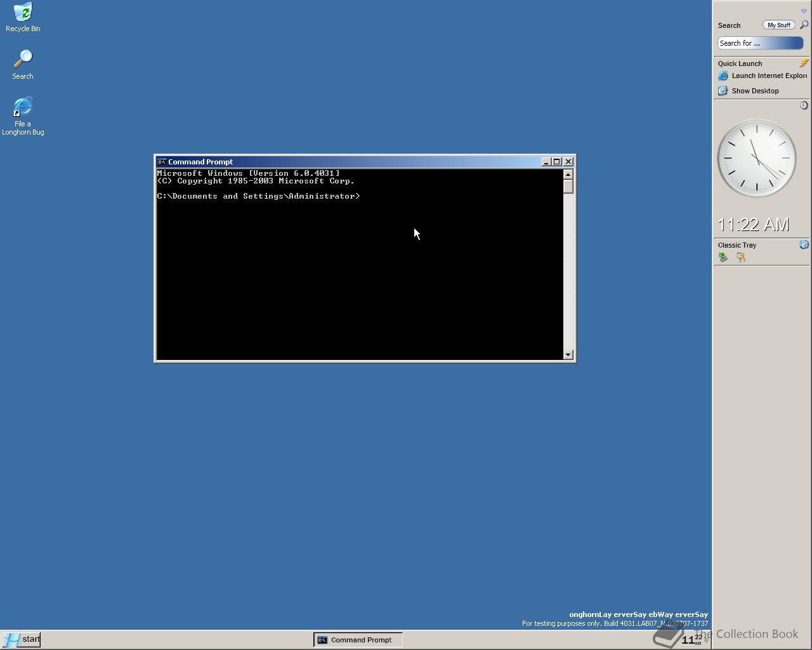Click the Classic Tray tile header
This screenshot has height=650, width=812.
pyautogui.click(x=737, y=245)
